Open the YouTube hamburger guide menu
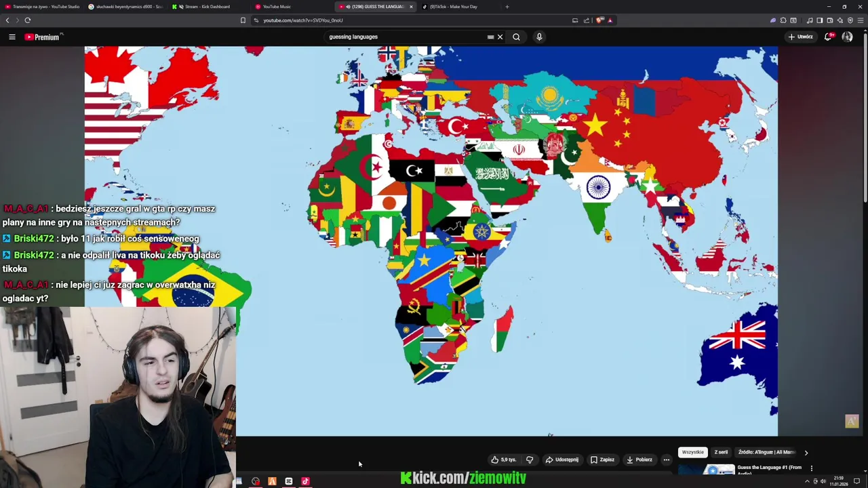The height and width of the screenshot is (488, 868). click(x=12, y=37)
